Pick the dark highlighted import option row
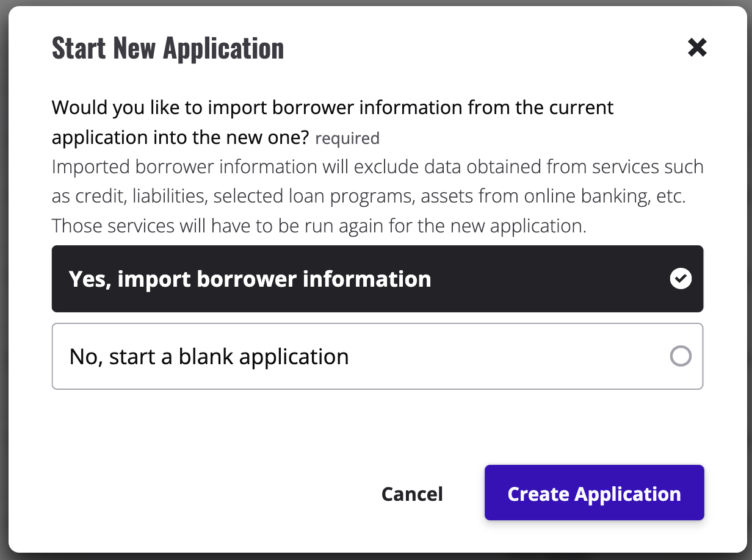The image size is (752, 560). click(377, 279)
